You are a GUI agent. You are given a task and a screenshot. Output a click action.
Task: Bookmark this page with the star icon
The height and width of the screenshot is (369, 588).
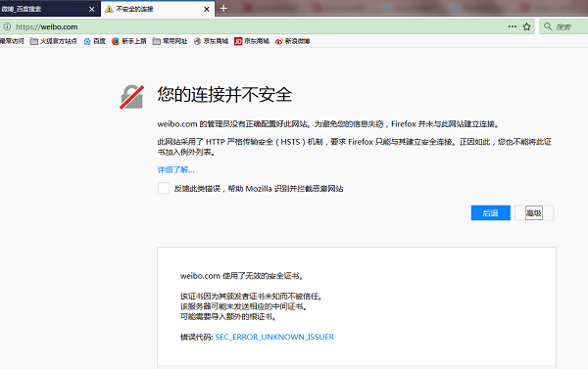pyautogui.click(x=527, y=26)
